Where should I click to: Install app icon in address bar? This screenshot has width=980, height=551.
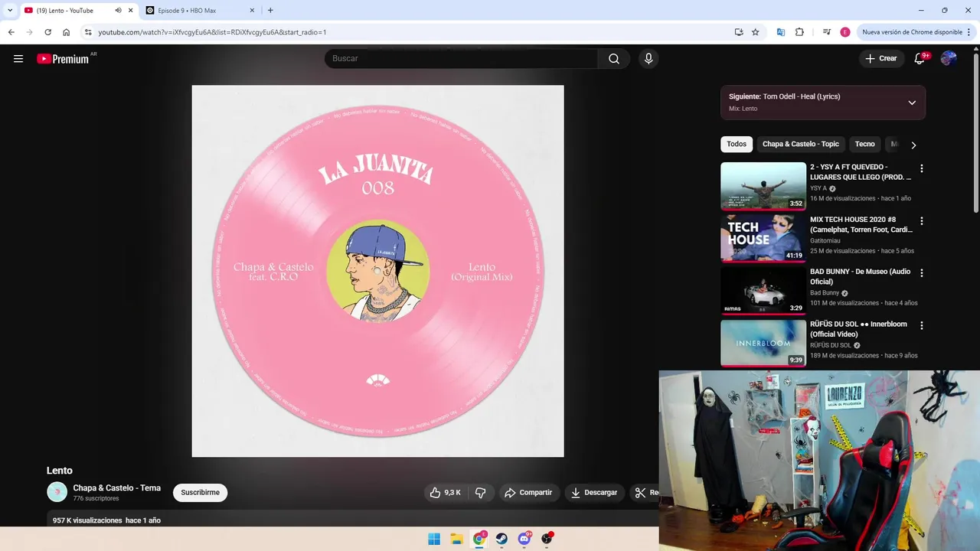(739, 32)
